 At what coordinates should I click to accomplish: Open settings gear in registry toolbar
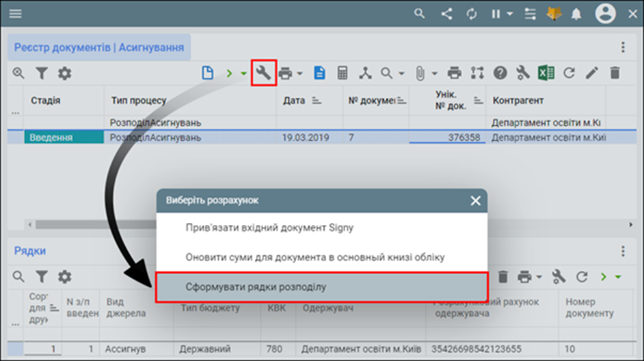pyautogui.click(x=64, y=73)
